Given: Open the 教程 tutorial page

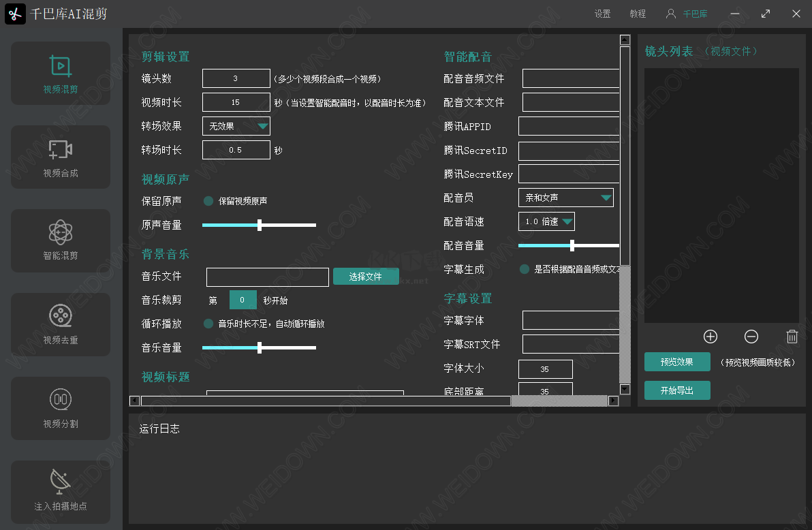Looking at the screenshot, I should [x=638, y=13].
